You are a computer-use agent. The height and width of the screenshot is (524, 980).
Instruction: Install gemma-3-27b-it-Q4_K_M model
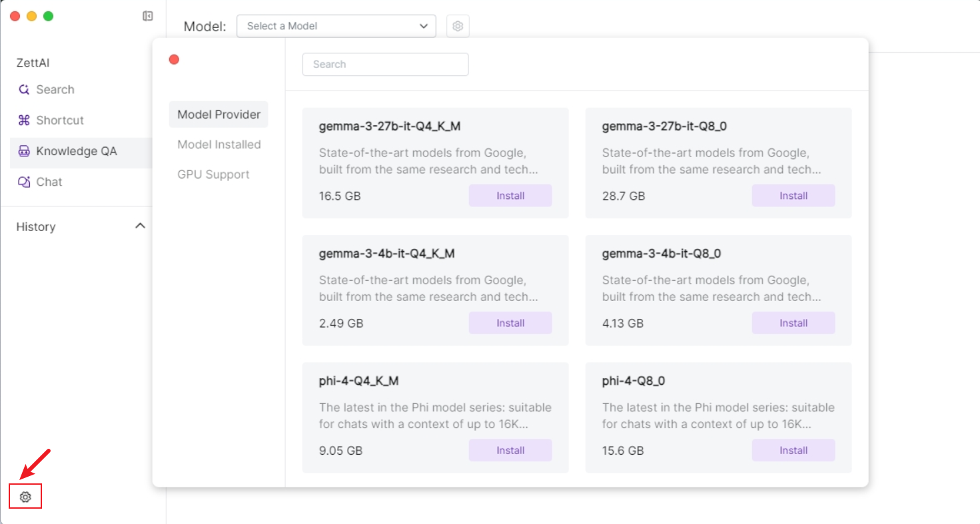(510, 196)
